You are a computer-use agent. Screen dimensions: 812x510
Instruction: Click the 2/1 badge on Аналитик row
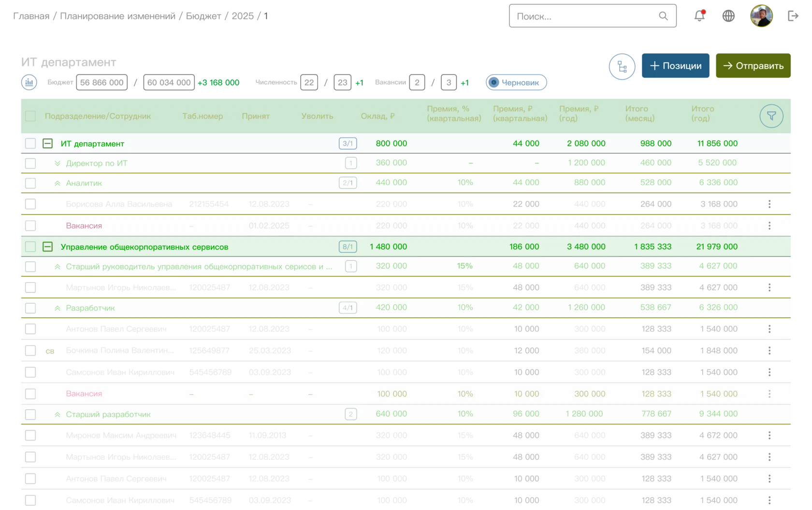click(x=348, y=183)
